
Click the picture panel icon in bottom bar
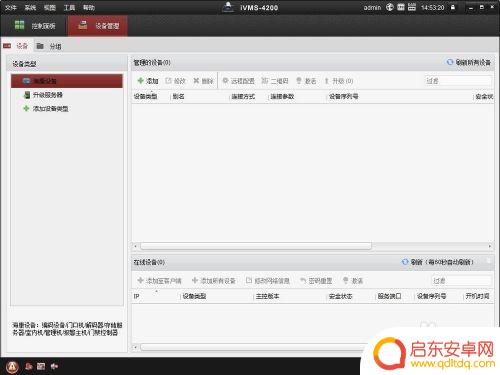pos(41,367)
